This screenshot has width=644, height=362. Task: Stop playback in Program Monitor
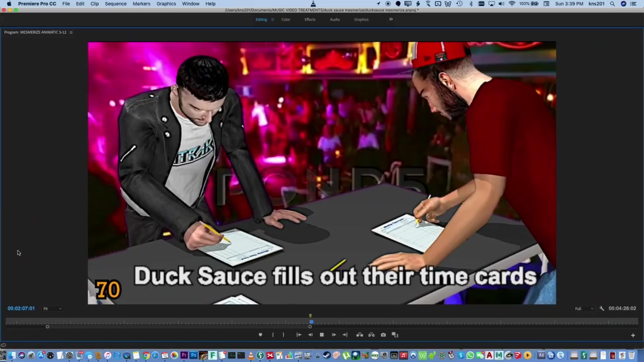coord(321,335)
